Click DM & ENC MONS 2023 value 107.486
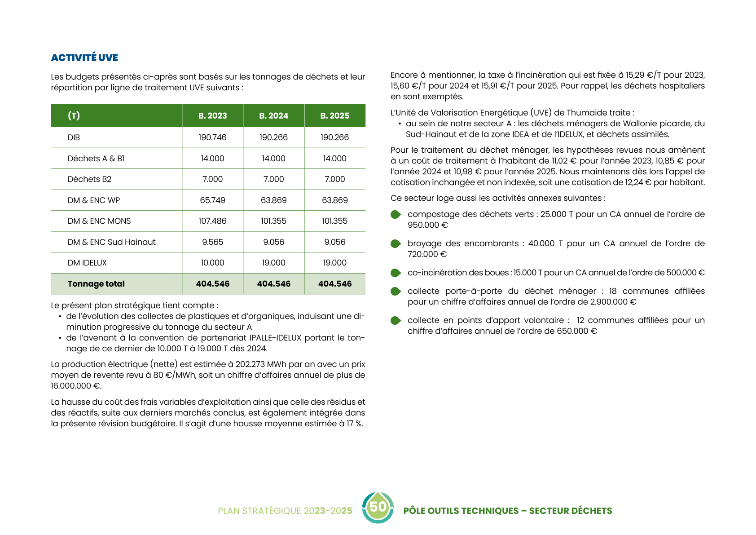This screenshot has height=535, width=756. pyautogui.click(x=212, y=221)
